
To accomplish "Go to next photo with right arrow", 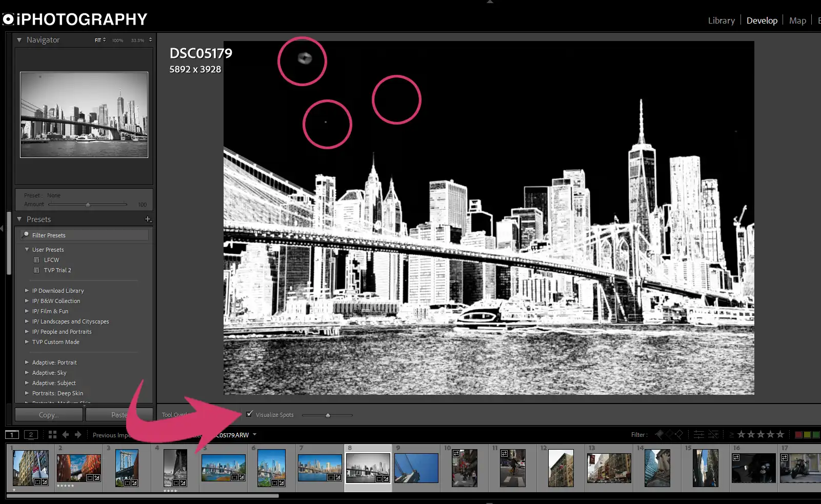I will point(78,435).
